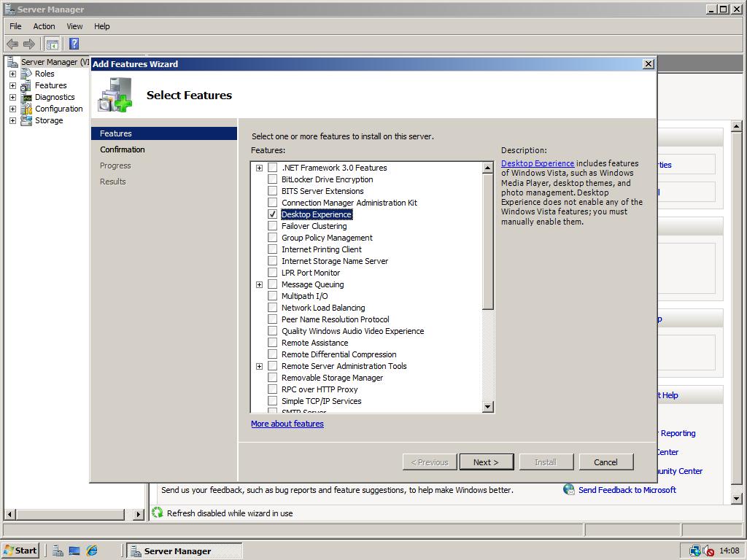Viewport: 747px width, 560px height.
Task: Check BITS Server Extensions
Action: [273, 191]
